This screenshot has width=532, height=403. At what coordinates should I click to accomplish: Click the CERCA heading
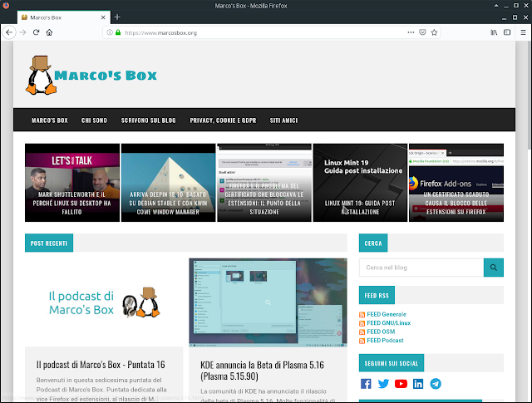(373, 243)
